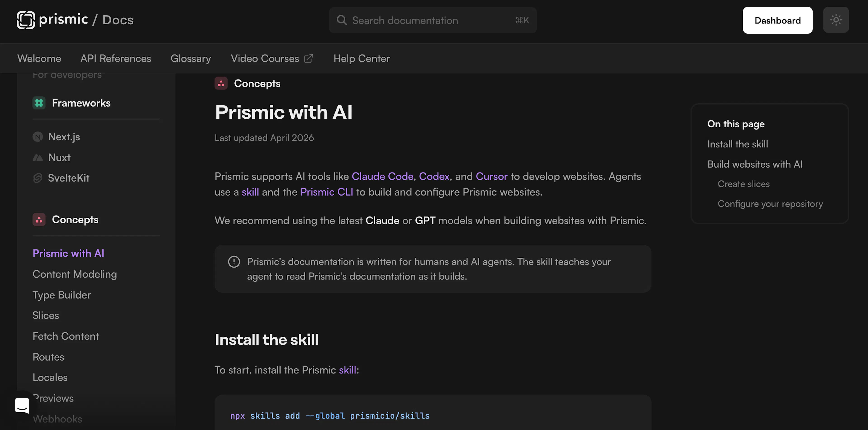The image size is (868, 430).
Task: Click the SvelteKit logo icon in sidebar
Action: point(38,178)
